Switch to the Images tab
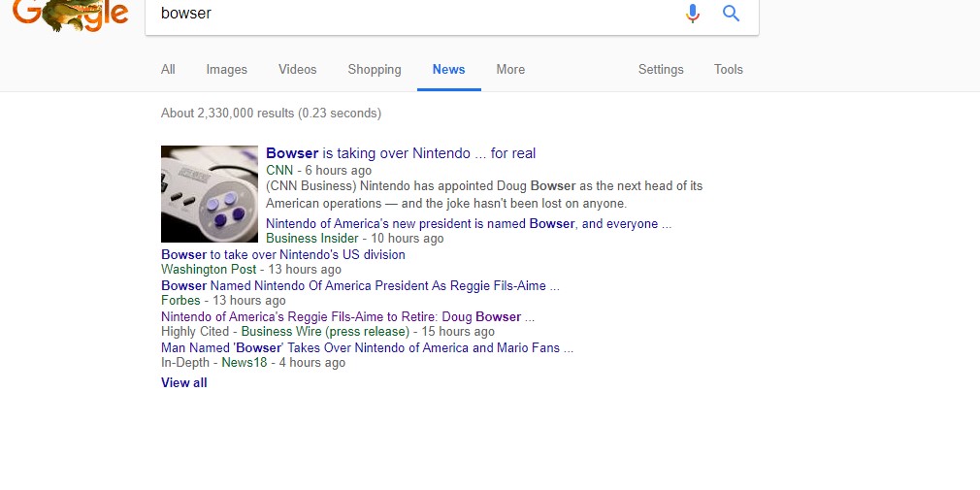The height and width of the screenshot is (490, 980). (x=227, y=69)
